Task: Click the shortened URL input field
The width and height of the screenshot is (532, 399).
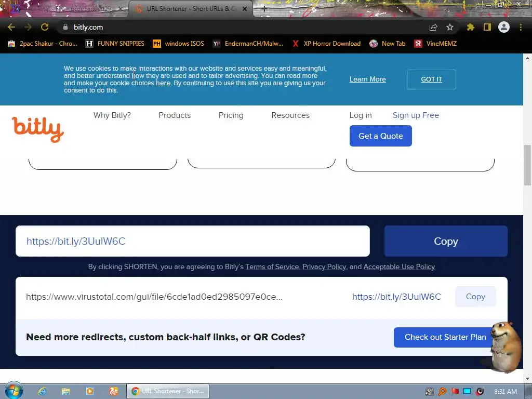Action: tap(193, 241)
